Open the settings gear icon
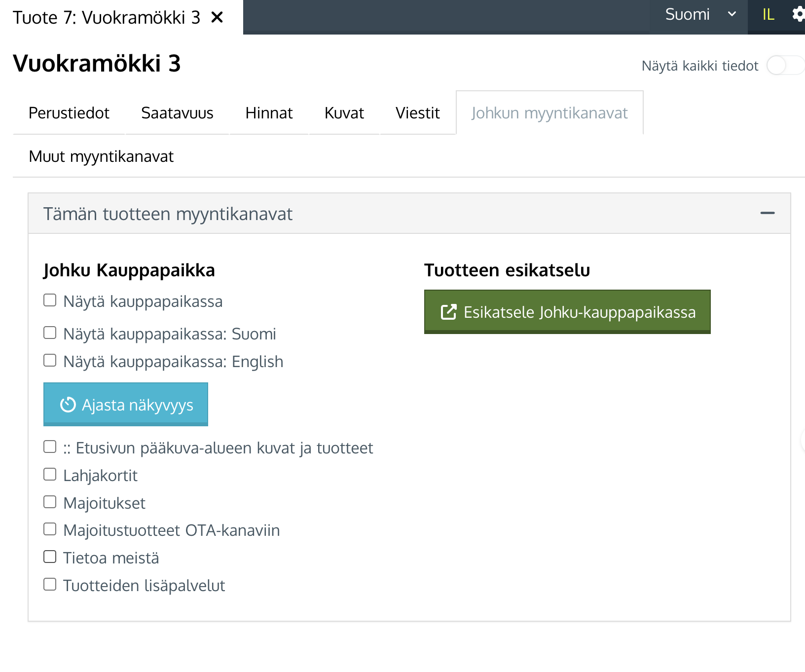The image size is (805, 672). click(799, 14)
